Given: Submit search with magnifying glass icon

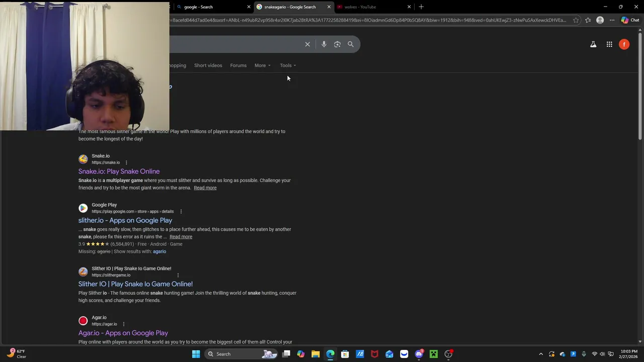Looking at the screenshot, I should point(351,44).
